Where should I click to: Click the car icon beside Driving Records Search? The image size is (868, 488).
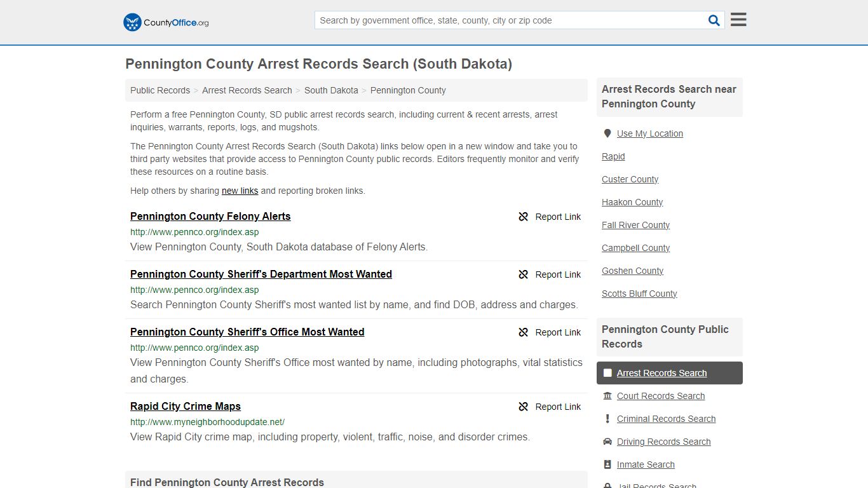point(607,442)
